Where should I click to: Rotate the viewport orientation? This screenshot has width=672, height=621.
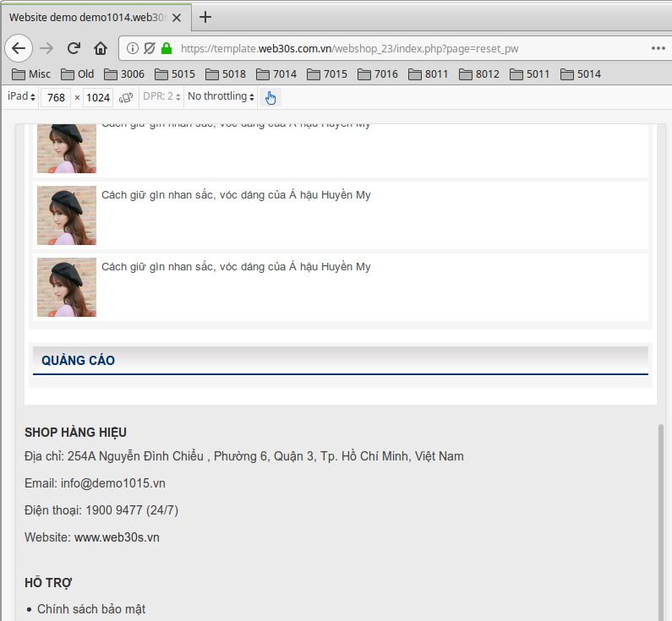point(126,98)
